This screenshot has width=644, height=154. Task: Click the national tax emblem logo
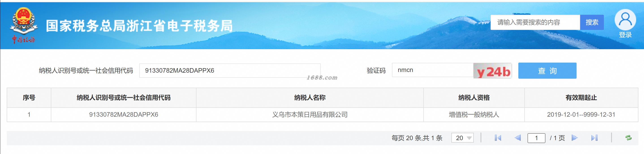point(24,25)
